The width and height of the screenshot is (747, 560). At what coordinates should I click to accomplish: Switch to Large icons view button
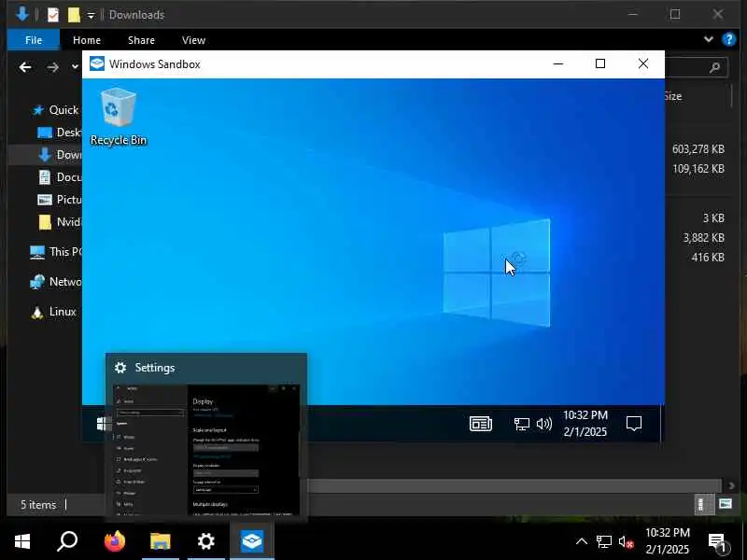click(726, 504)
